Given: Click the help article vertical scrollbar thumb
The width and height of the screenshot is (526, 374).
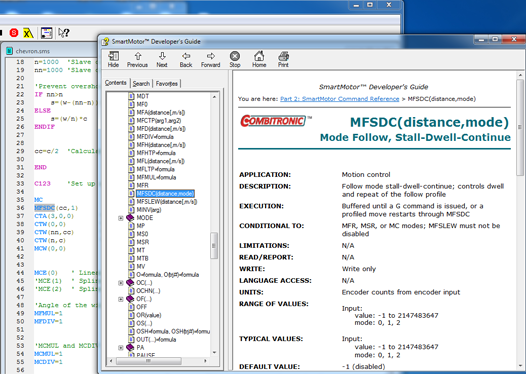Looking at the screenshot, I should point(520,128).
